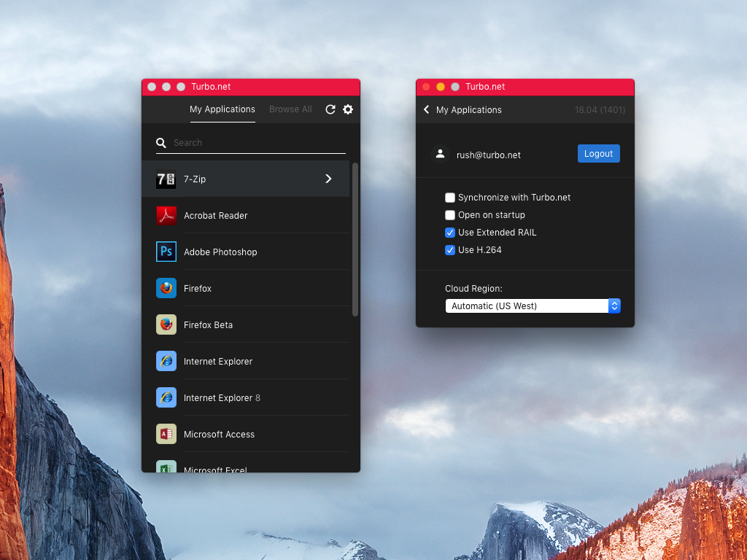Click the magnifier search icon
Screen dimensions: 747x560
point(161,142)
